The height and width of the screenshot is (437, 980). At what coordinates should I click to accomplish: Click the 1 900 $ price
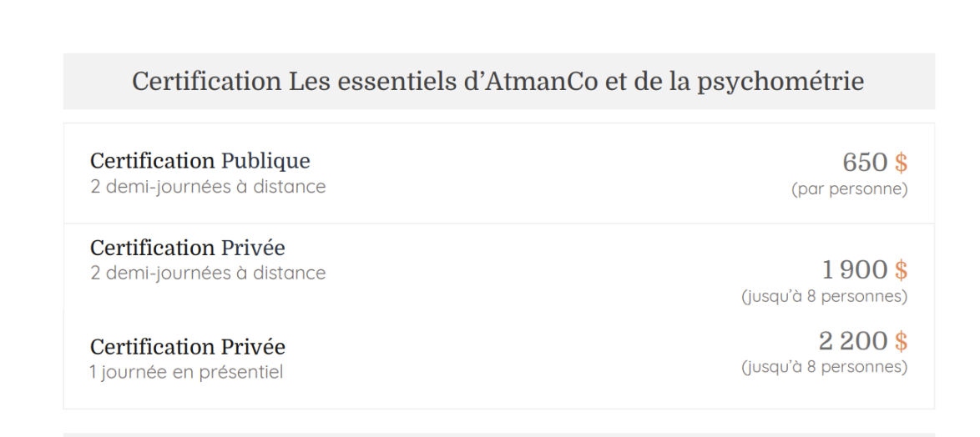coord(865,270)
